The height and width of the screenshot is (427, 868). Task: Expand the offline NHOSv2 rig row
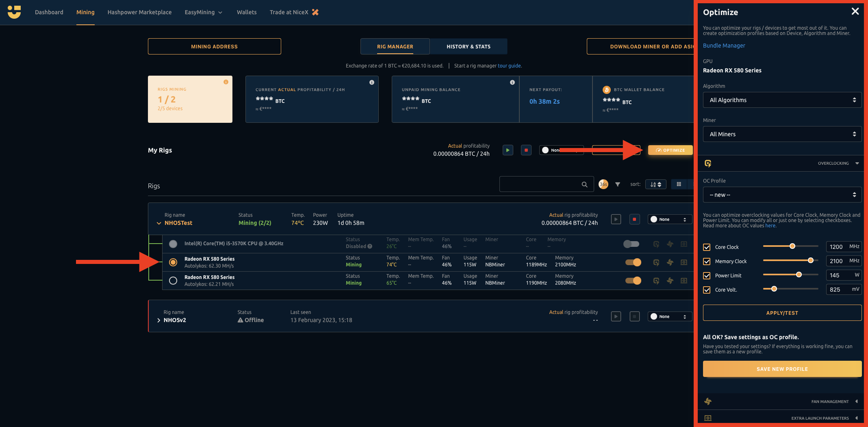[158, 320]
